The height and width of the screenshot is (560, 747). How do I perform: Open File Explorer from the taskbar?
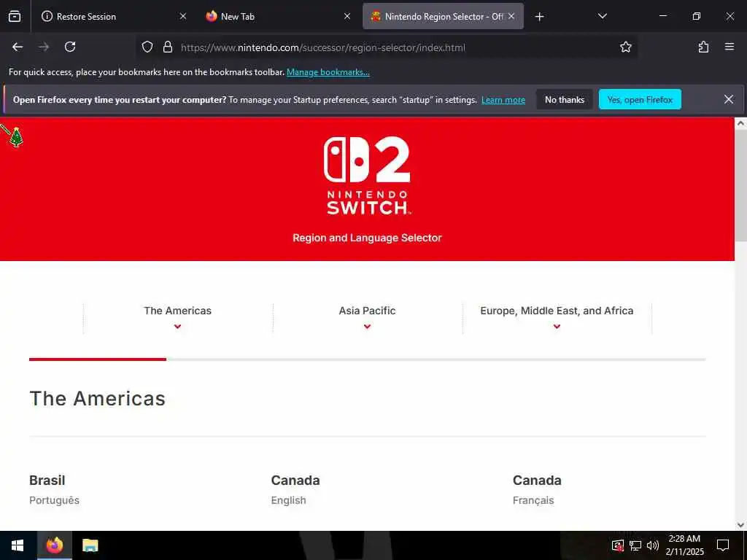(x=90, y=545)
